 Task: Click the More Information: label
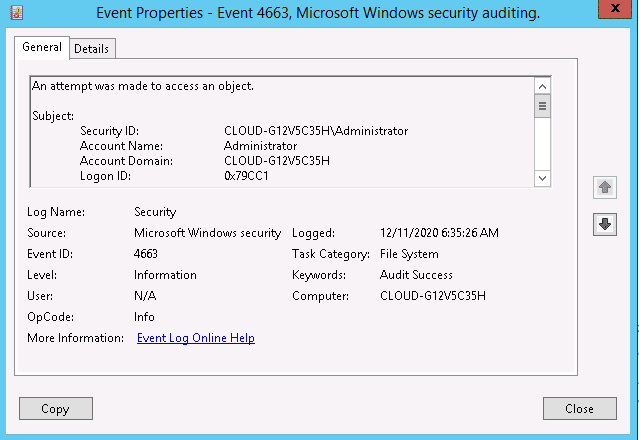tap(75, 338)
